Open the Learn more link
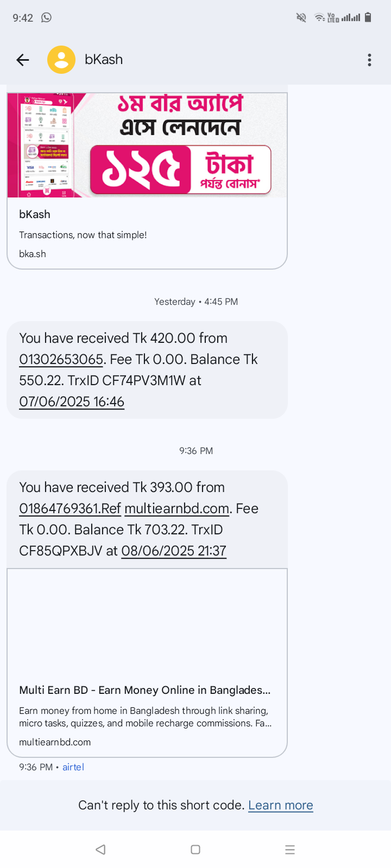Screen dimensions: 391x868 pos(280,805)
